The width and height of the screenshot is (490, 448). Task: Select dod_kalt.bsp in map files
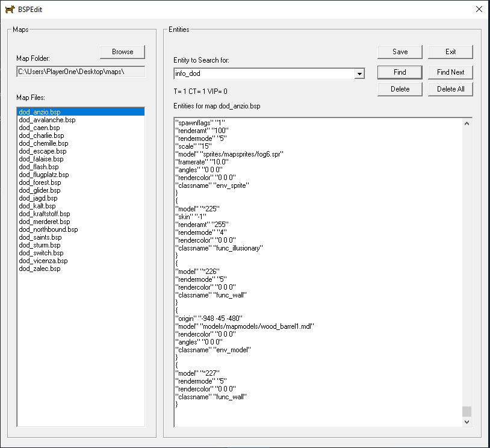[x=81, y=206]
